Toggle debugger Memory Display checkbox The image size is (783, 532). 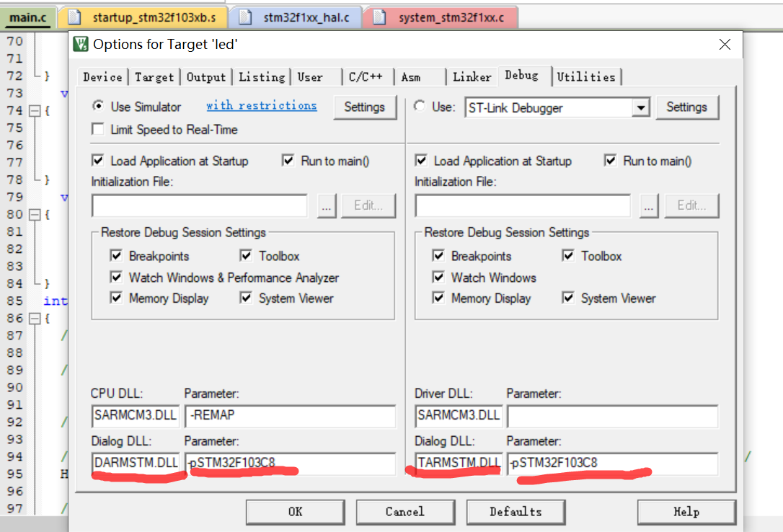438,298
